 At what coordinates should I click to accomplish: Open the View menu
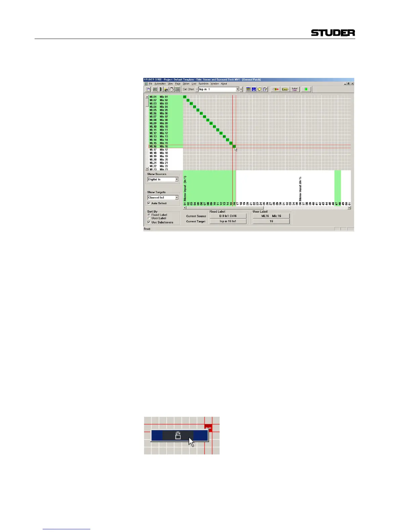(170, 84)
